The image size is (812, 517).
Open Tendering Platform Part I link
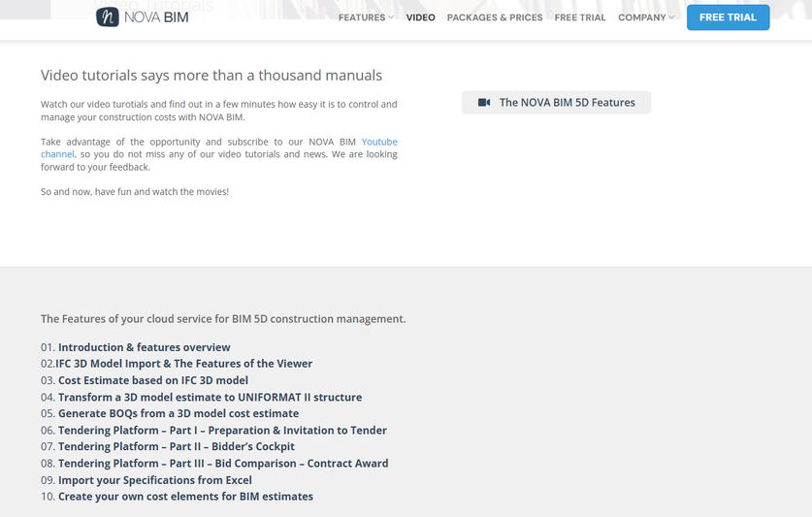click(x=222, y=431)
